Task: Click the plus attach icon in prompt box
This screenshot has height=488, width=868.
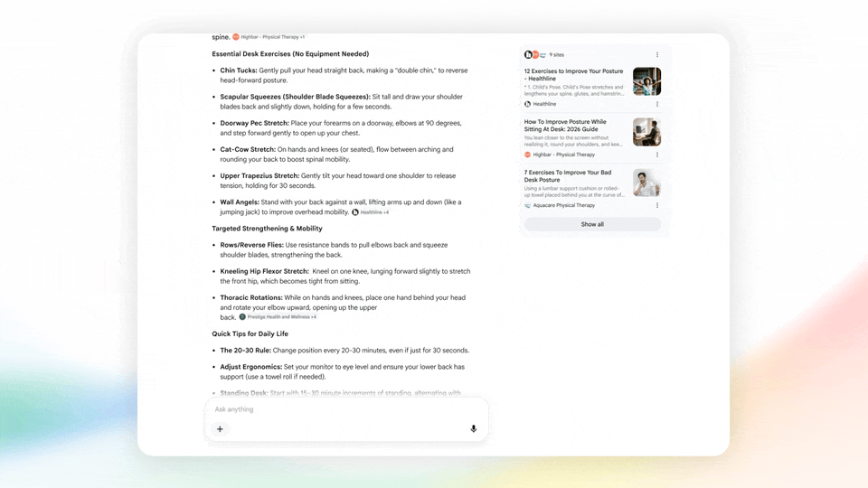Action: pyautogui.click(x=220, y=428)
